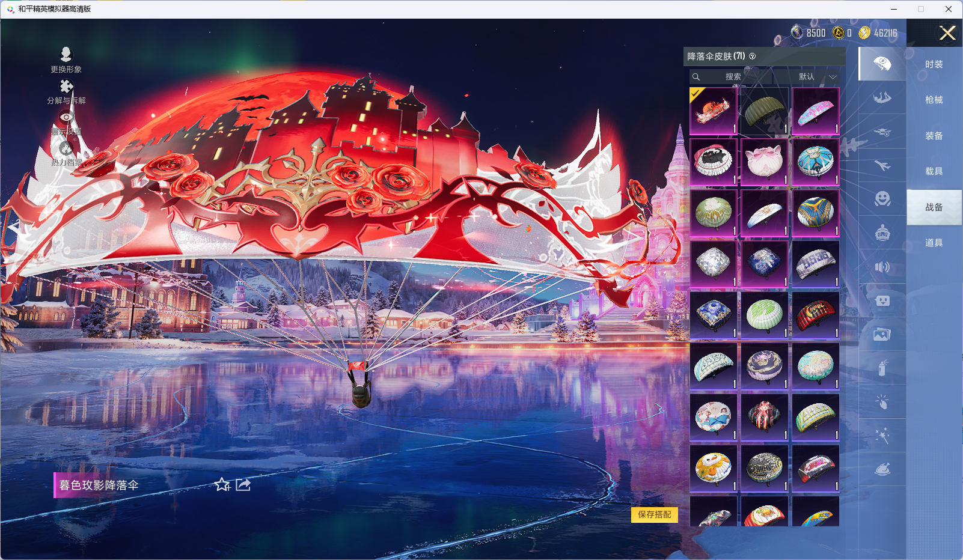Close the wardrobe with the X button

click(947, 33)
